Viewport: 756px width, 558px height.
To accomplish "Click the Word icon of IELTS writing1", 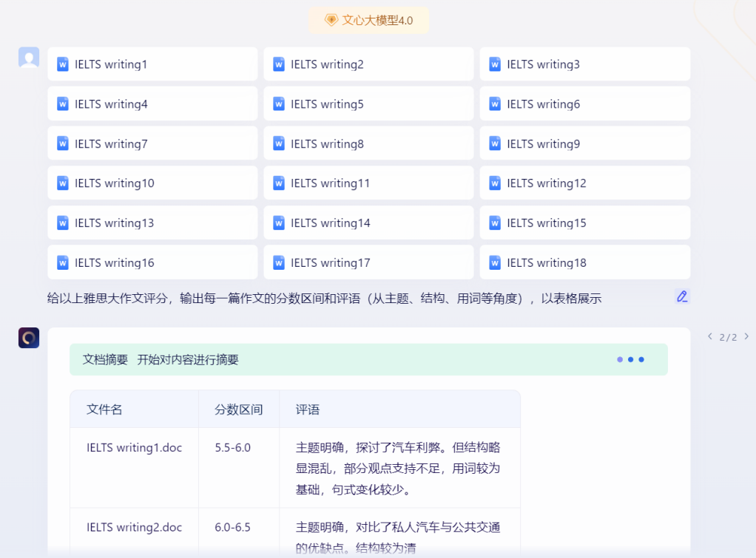I will (63, 64).
